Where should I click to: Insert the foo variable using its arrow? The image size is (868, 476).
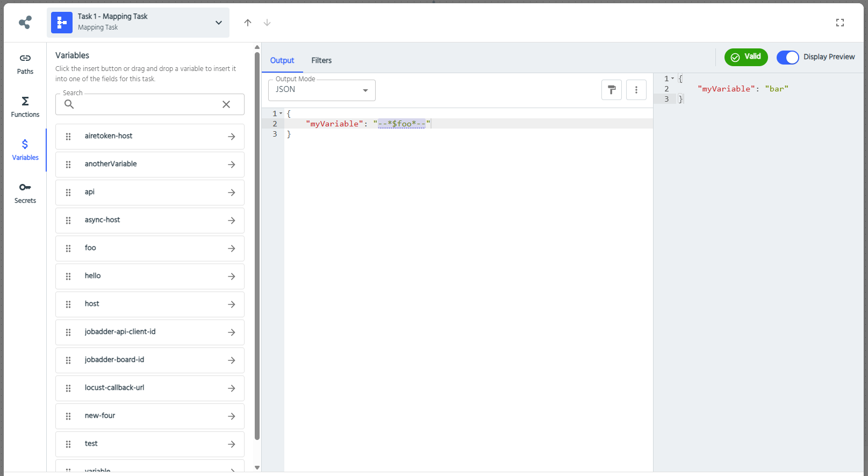click(x=231, y=248)
